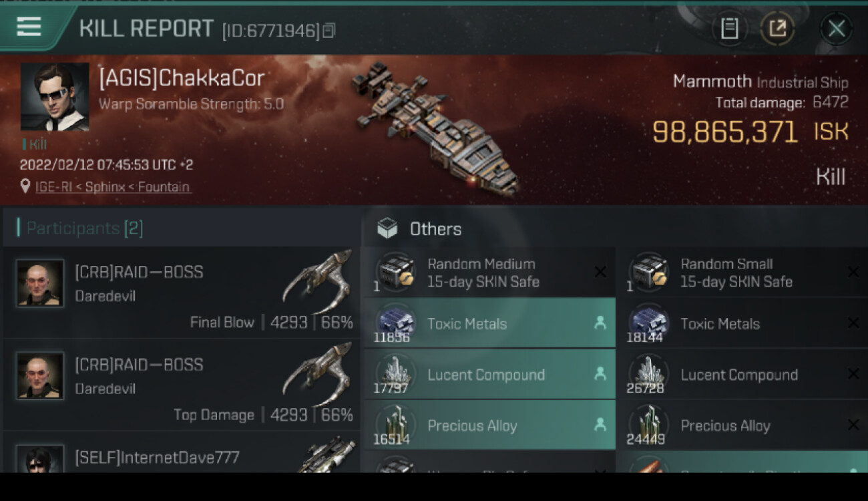Click X mark on Toxic Metals 18144

853,323
